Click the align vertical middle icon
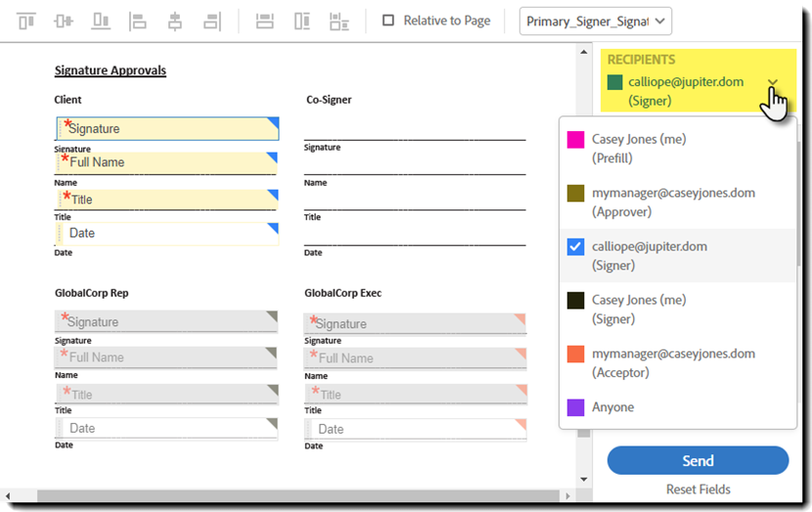The height and width of the screenshot is (512, 812). point(64,21)
